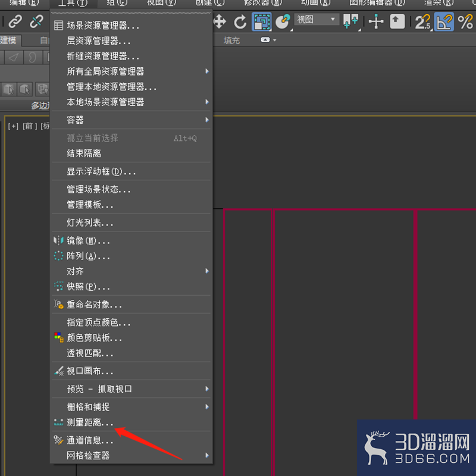This screenshot has height=476, width=476.
Task: Open the 视图 reference coordinate dropdown
Action: point(317,20)
